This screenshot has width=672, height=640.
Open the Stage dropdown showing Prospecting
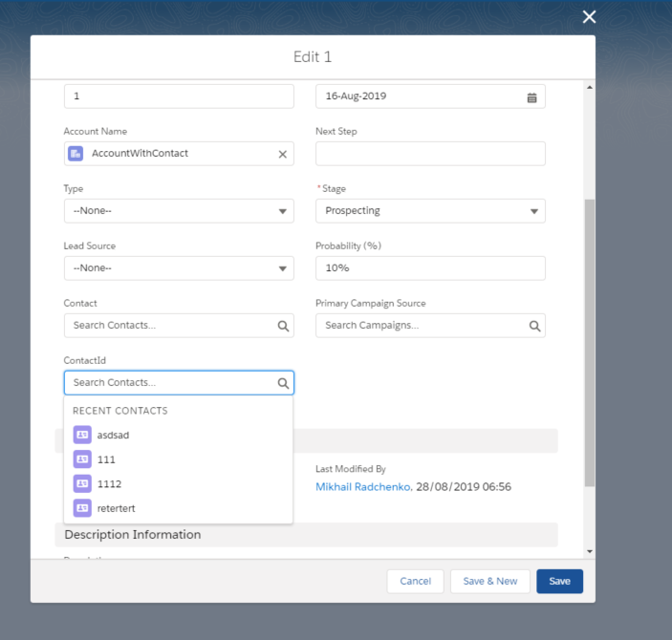(430, 211)
